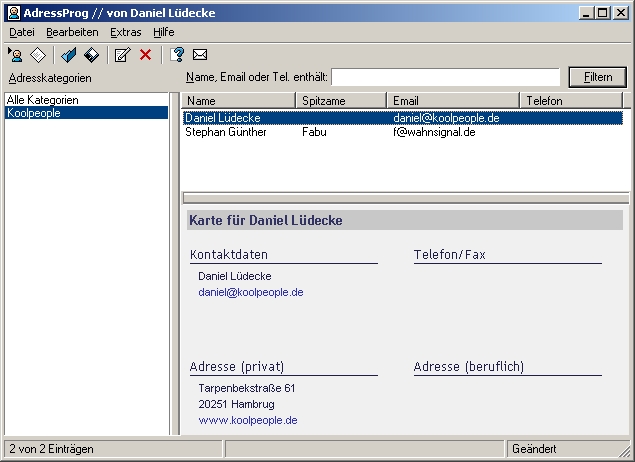635x462 pixels.
Task: Open the www.koolpeople.de website link
Action: tap(248, 421)
